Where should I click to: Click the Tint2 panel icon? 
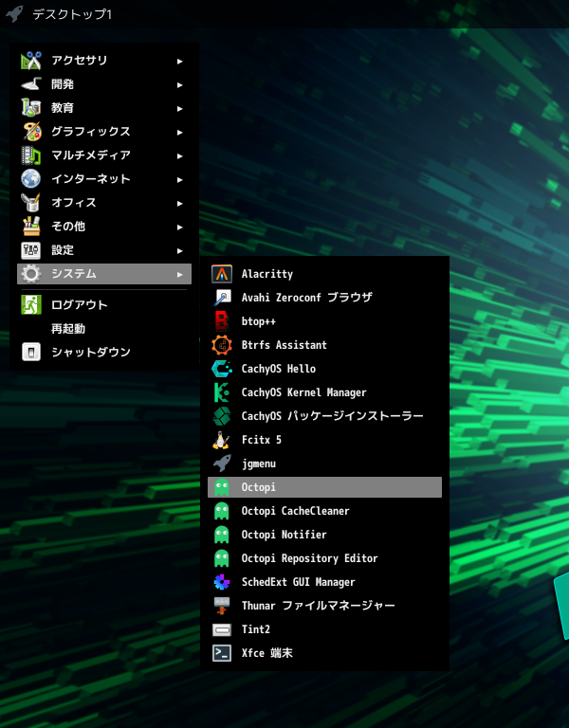pos(222,629)
